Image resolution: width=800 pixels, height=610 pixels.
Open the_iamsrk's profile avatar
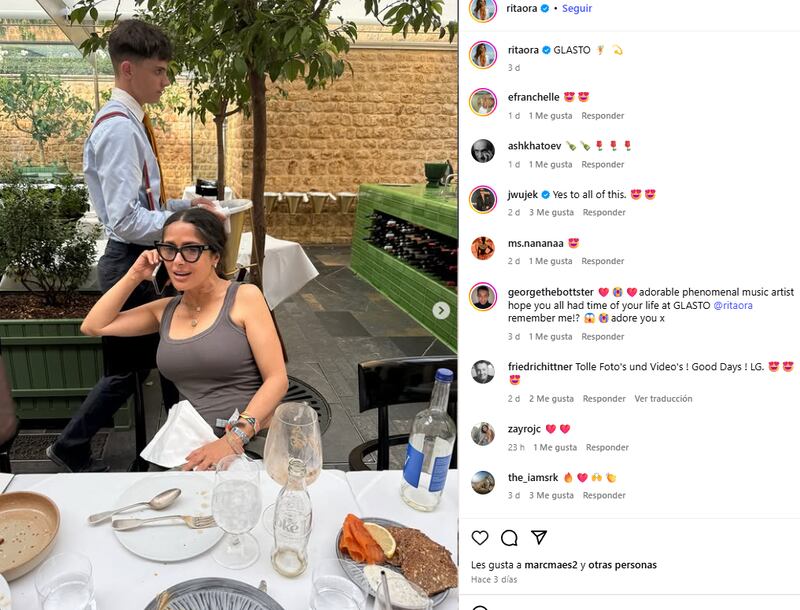point(483,482)
